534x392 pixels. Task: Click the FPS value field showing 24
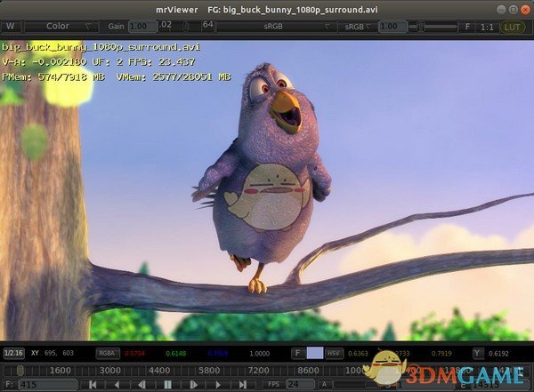(x=300, y=385)
